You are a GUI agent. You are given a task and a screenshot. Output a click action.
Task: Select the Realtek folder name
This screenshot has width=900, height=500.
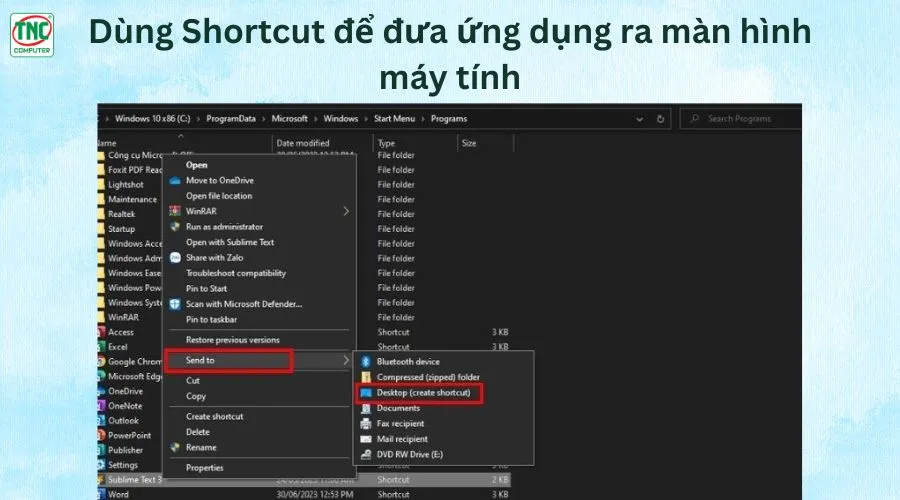pyautogui.click(x=121, y=214)
